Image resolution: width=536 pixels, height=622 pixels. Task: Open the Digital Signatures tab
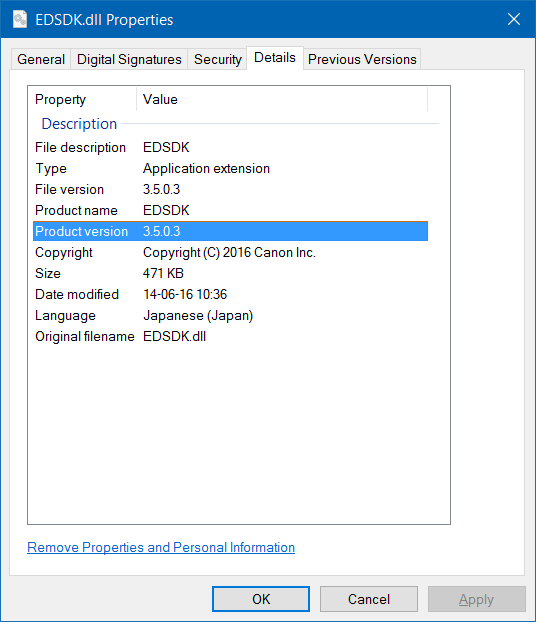(129, 60)
